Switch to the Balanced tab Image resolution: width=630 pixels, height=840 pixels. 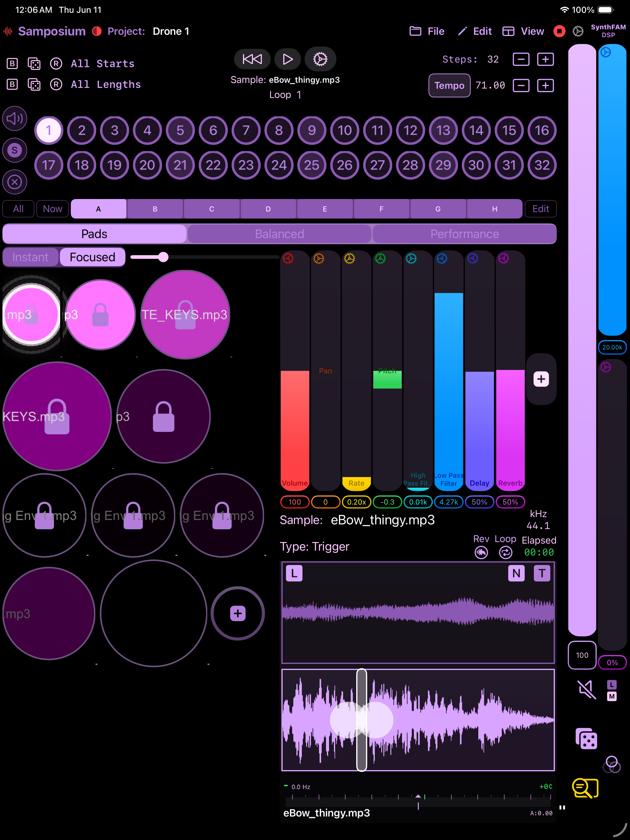click(x=280, y=234)
